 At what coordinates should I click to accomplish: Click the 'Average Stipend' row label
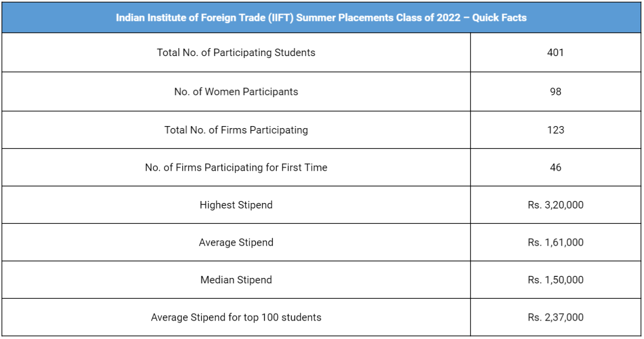point(236,243)
